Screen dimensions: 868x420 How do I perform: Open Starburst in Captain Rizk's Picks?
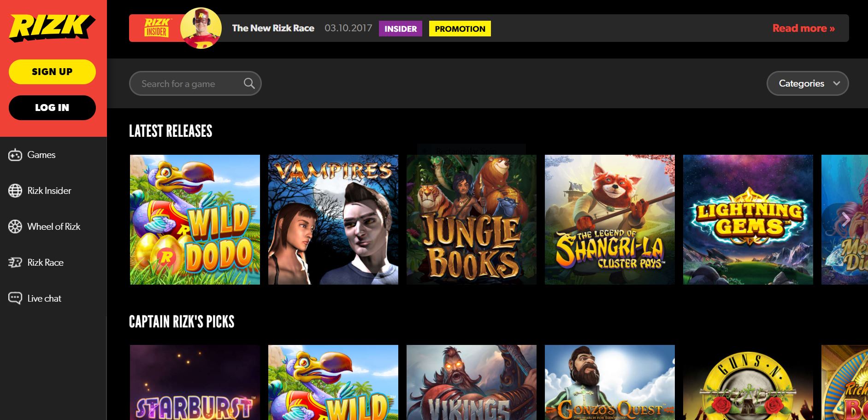click(x=195, y=382)
